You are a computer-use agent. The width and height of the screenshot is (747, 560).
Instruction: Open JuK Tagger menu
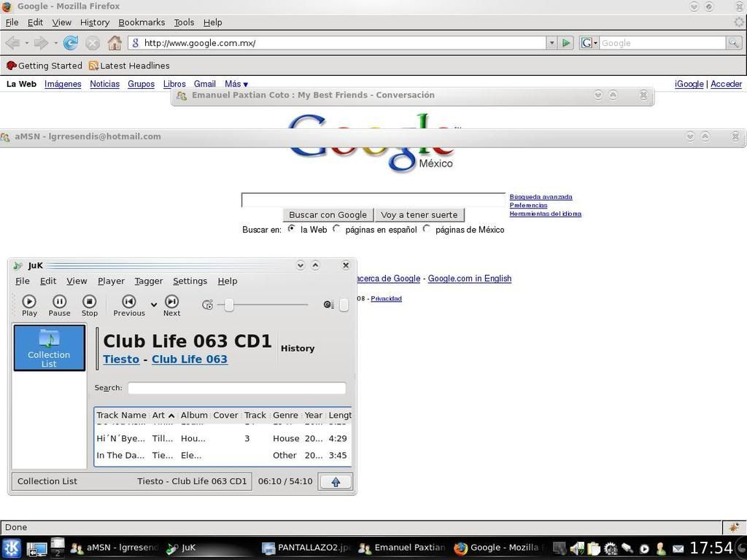click(149, 281)
